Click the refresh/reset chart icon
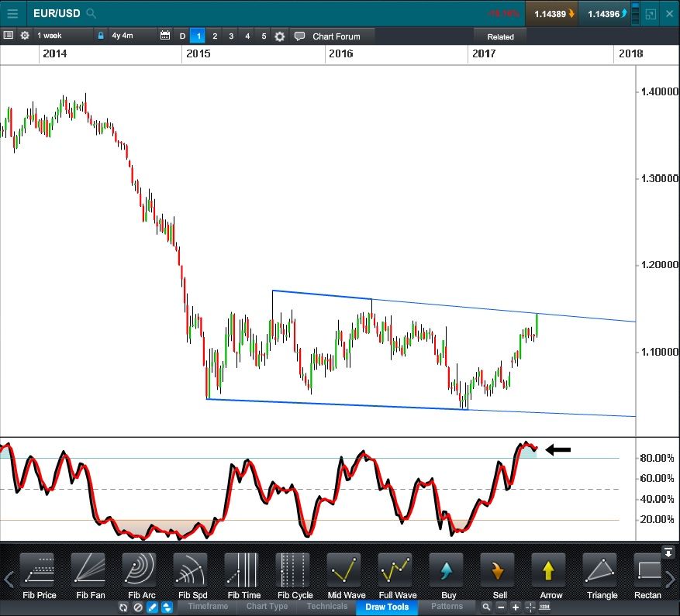Screen dimensions: 680x616 [x=123, y=607]
